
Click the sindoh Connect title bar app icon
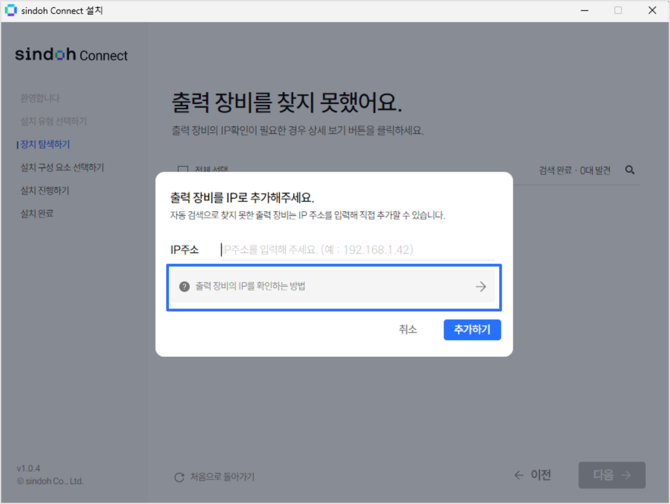pos(10,10)
